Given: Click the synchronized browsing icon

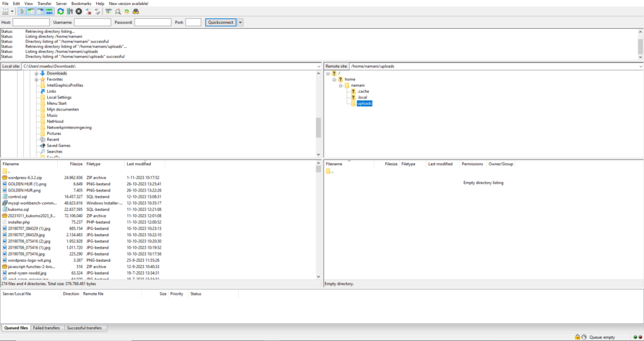Looking at the screenshot, I should 127,11.
